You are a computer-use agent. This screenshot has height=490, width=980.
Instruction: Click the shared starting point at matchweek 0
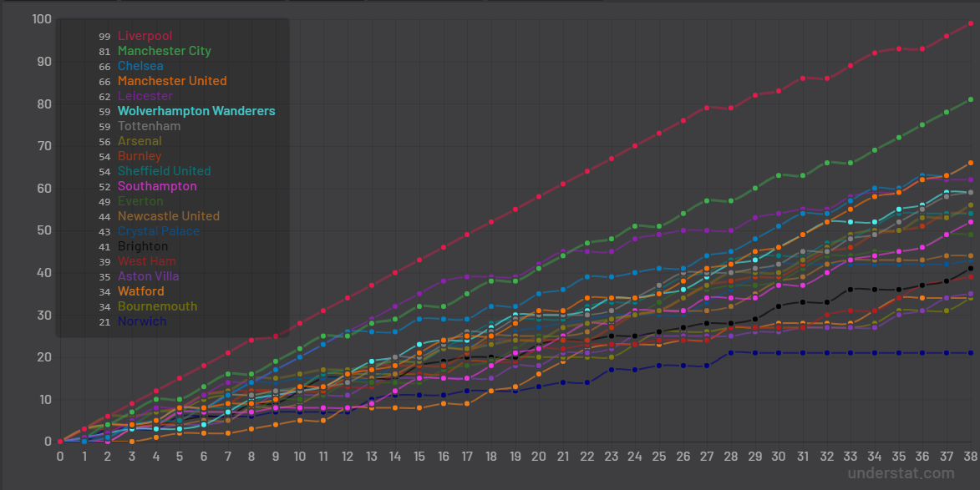(x=60, y=442)
